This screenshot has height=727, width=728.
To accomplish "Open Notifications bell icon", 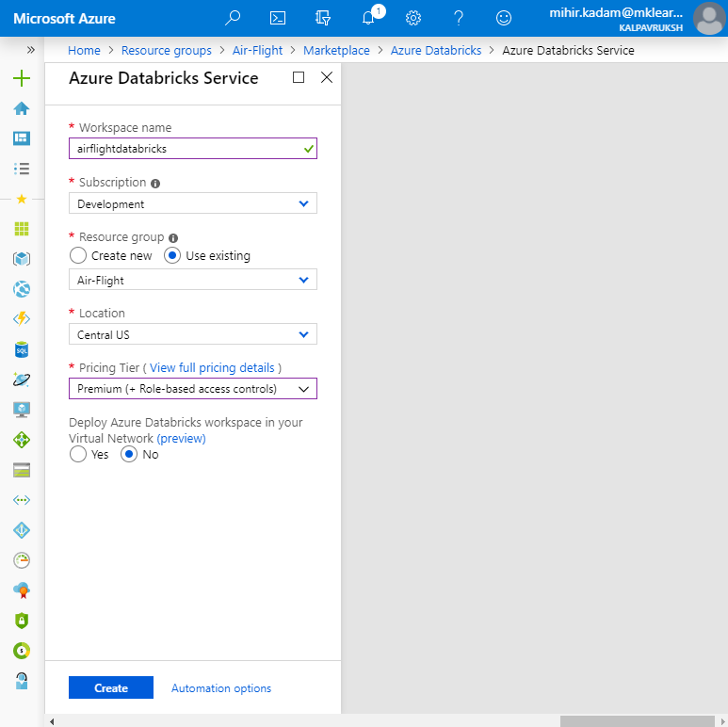I will [368, 18].
